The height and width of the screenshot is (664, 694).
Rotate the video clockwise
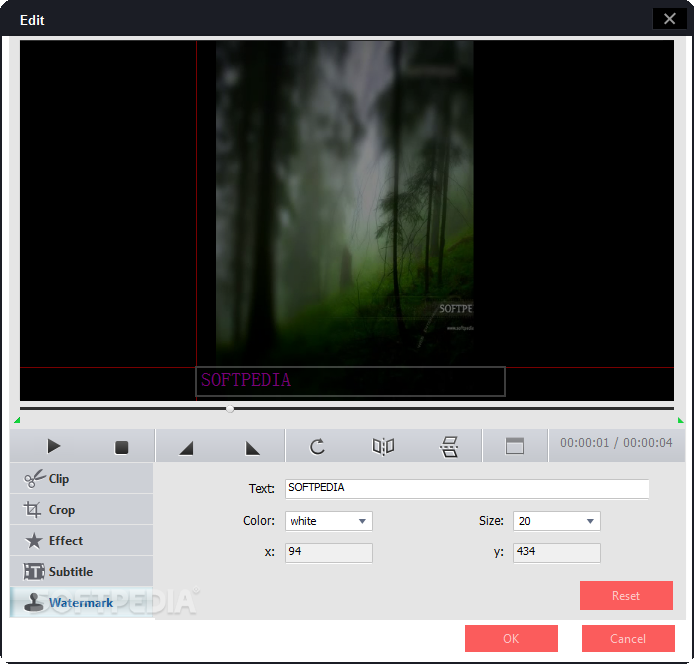317,447
